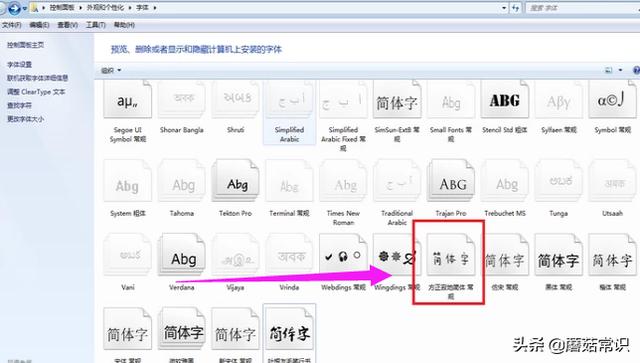The height and width of the screenshot is (363, 640).
Task: Open the recent pages dropdown beside Forward
Action: pos(24,8)
